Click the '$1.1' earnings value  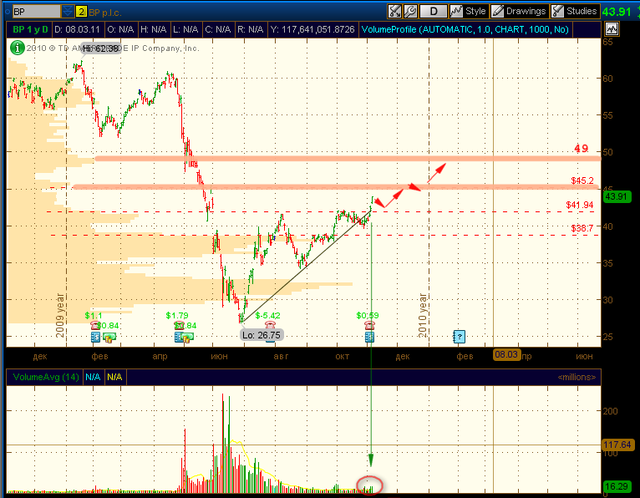(93, 316)
